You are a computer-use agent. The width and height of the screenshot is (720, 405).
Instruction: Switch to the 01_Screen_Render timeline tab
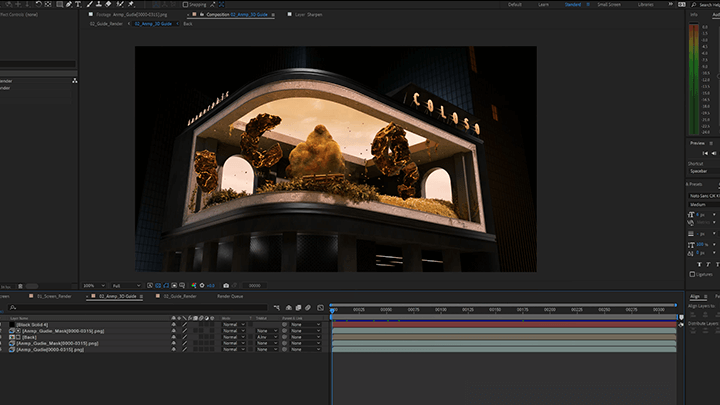coord(54,297)
